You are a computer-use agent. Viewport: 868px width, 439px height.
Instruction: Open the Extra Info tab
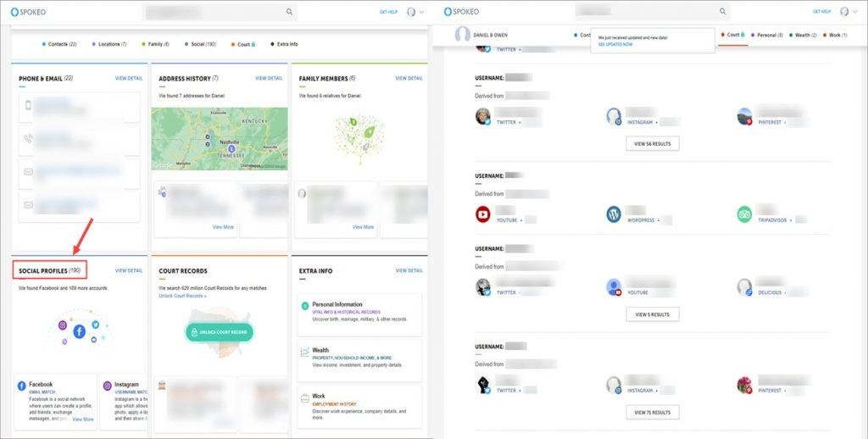[x=284, y=44]
